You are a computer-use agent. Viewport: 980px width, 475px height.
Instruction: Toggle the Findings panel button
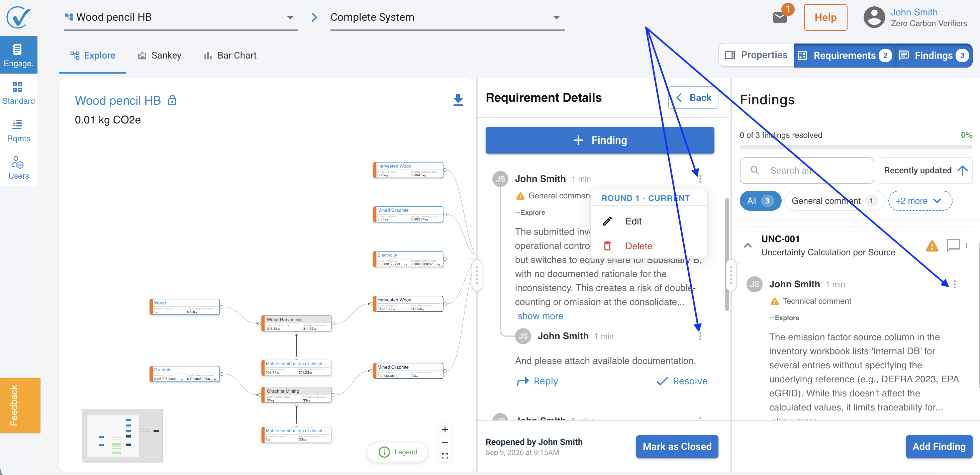[x=934, y=56]
